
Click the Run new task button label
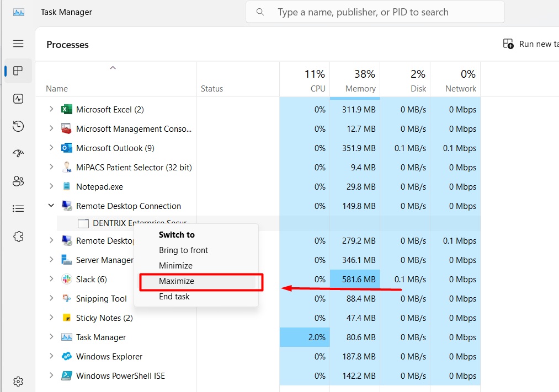coord(539,44)
